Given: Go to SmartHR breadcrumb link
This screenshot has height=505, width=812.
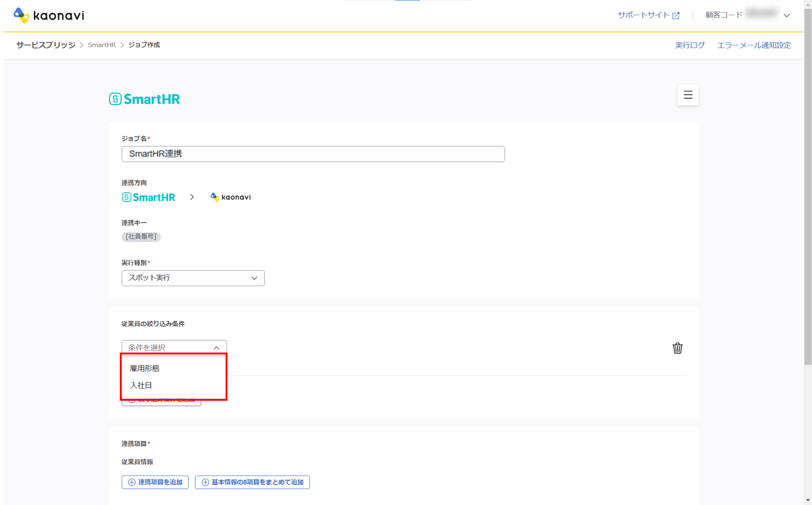Looking at the screenshot, I should [102, 45].
